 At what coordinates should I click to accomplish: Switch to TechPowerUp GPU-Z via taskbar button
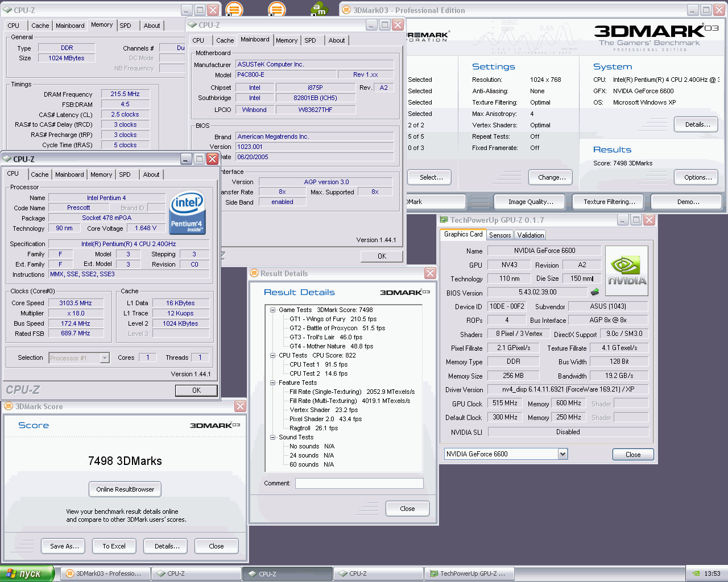pyautogui.click(x=469, y=573)
